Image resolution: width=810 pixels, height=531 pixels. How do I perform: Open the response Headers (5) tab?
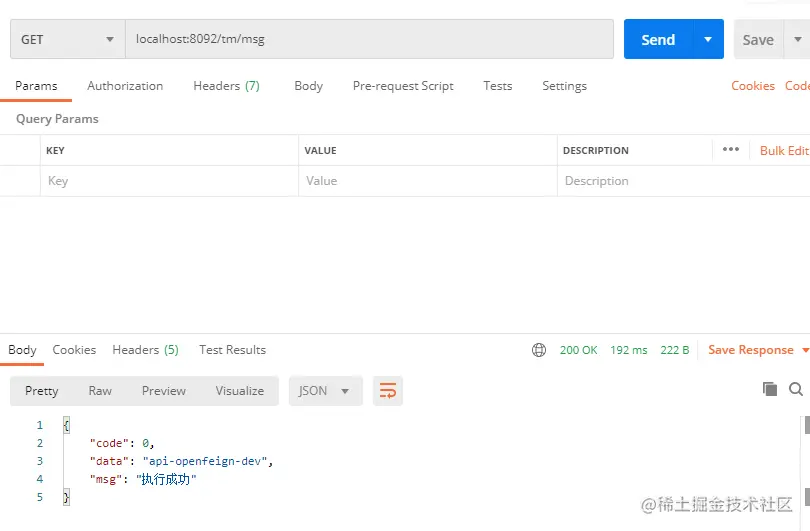tap(145, 350)
